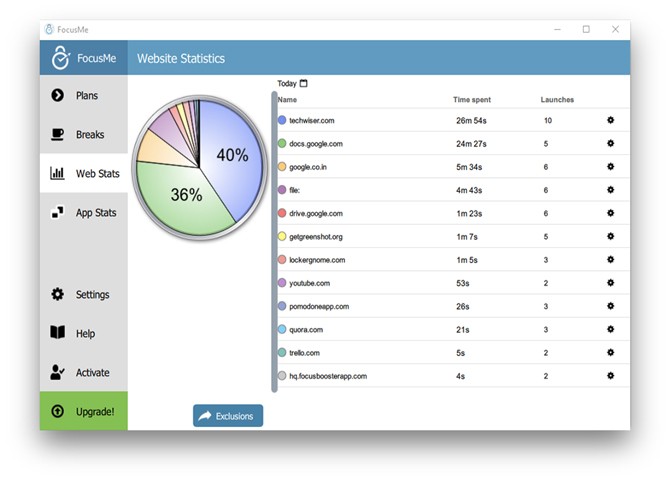Viewport: 670px width, 480px height.
Task: Open settings gear for docs.google.com row
Action: point(610,143)
